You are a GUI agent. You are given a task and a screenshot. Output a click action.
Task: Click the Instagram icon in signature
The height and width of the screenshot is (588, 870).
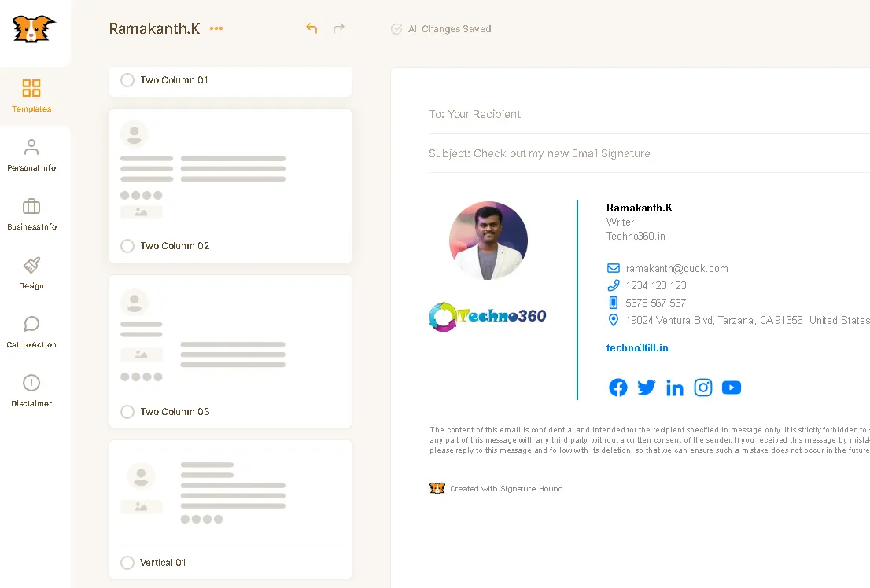pos(703,388)
